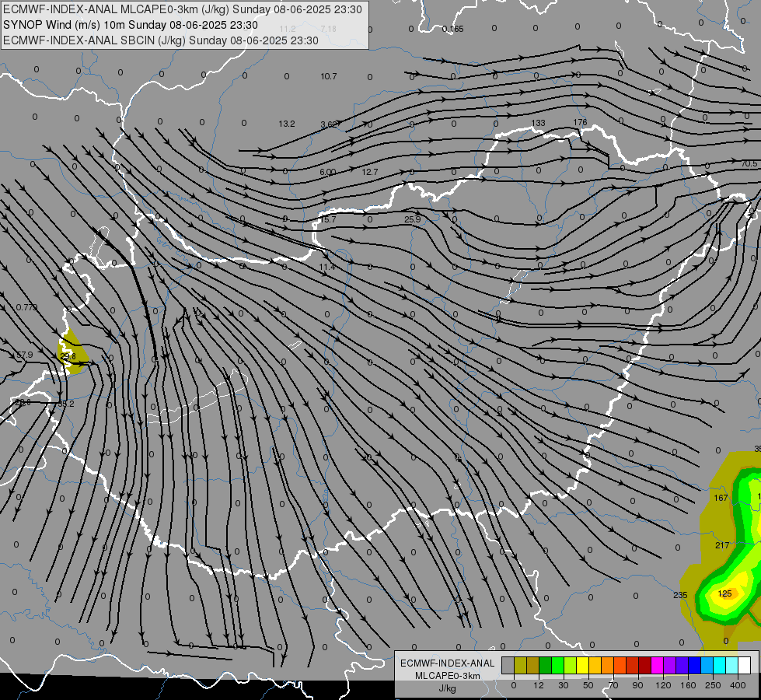Screen dimensions: 761x700
Task: Select the gray swatch in the MLCAPE legend
Action: 508,665
